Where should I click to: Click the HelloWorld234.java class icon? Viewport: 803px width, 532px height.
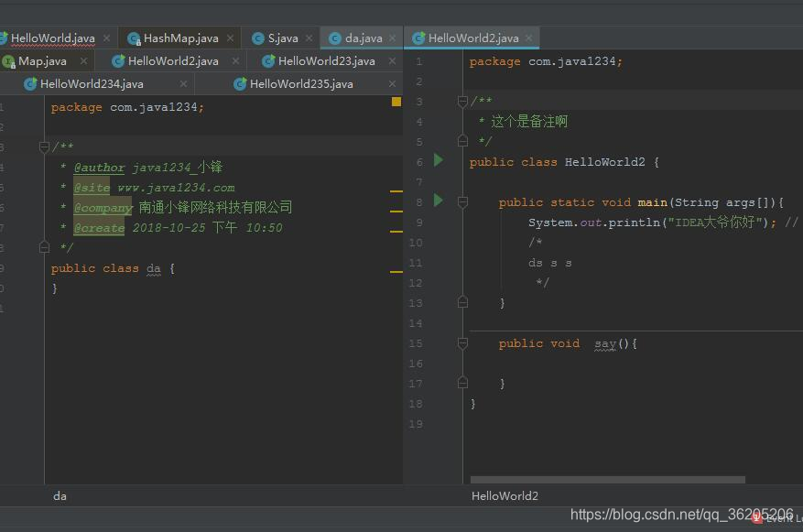[30, 84]
